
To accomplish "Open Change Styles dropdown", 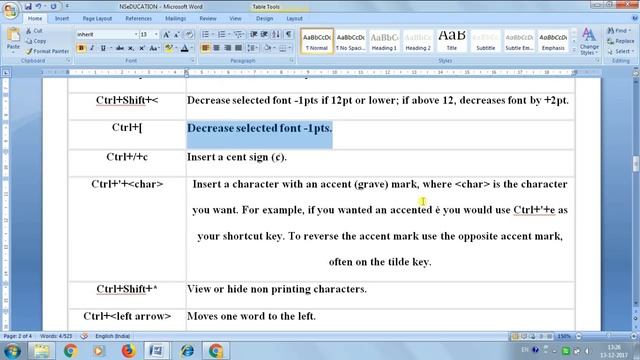I will pos(589,41).
